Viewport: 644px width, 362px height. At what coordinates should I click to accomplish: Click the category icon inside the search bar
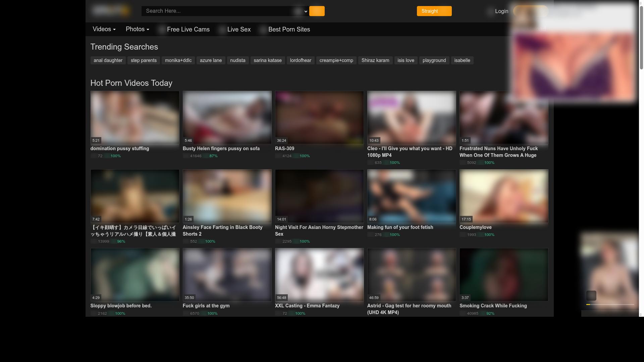pyautogui.click(x=297, y=11)
